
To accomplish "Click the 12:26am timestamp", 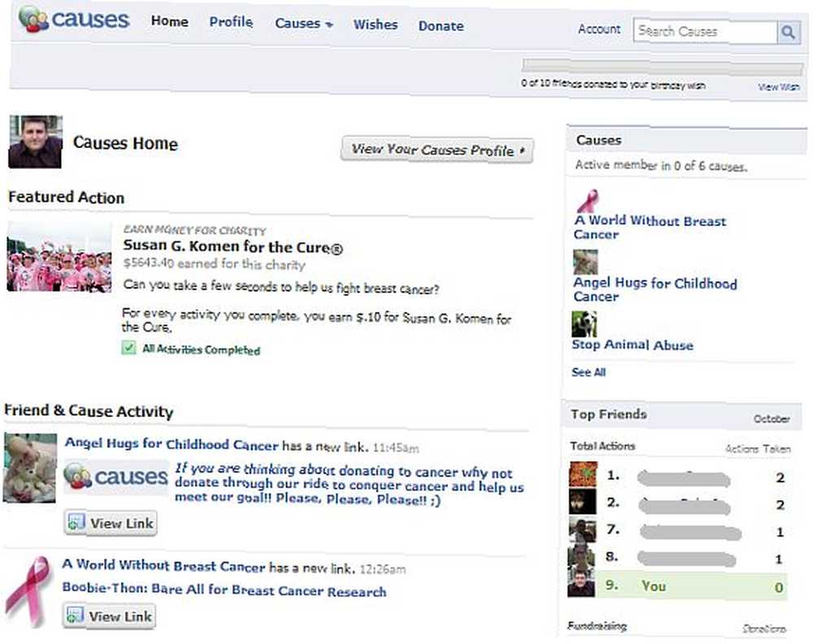I will (x=383, y=569).
